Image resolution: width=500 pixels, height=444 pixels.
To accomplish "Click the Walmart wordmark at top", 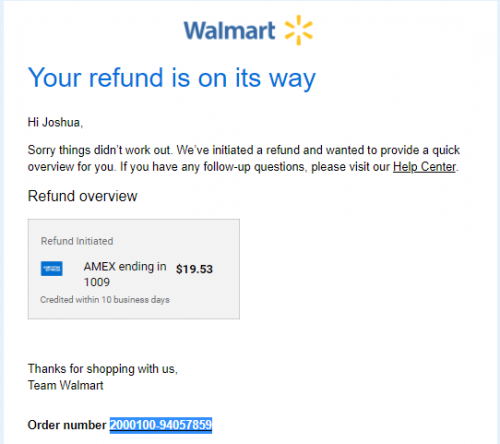I will point(229,31).
